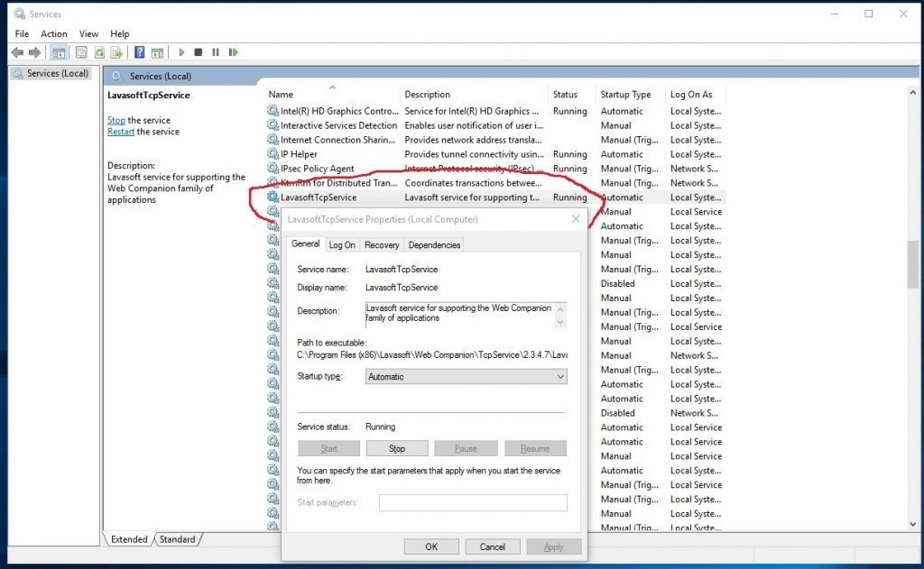
Task: Switch to the Log On tab
Action: 342,244
